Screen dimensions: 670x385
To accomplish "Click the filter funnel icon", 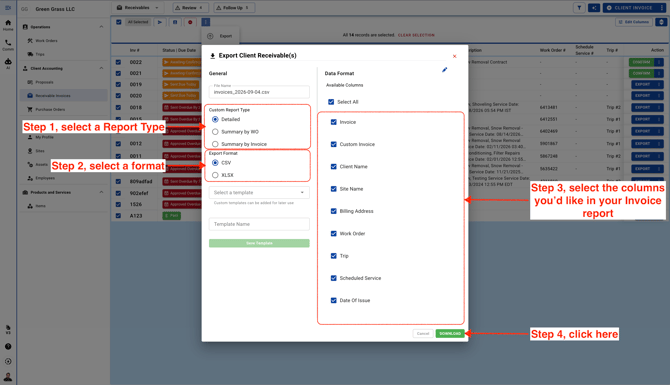I will click(x=579, y=8).
